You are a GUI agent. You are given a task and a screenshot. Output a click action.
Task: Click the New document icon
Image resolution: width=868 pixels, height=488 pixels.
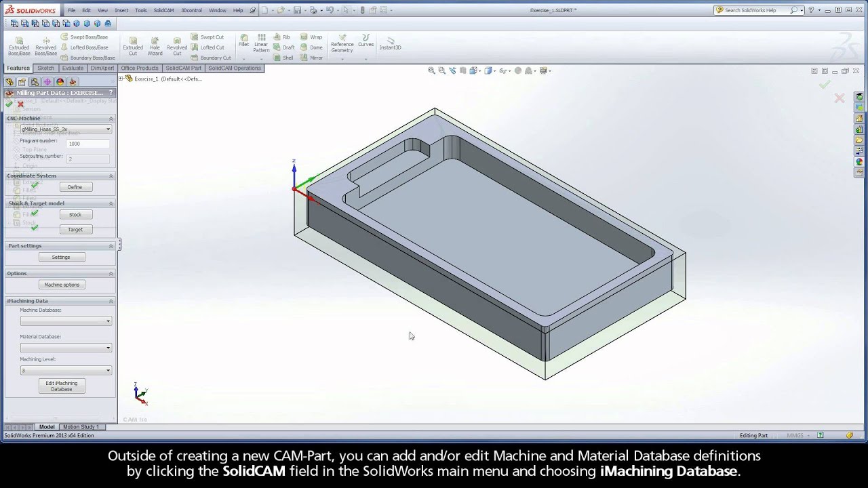pyautogui.click(x=264, y=10)
